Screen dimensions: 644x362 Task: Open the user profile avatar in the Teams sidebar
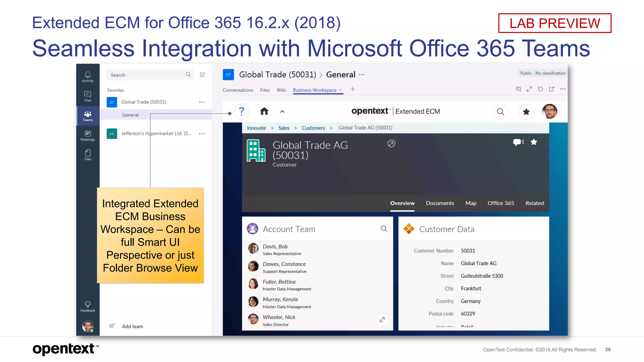coord(88,326)
